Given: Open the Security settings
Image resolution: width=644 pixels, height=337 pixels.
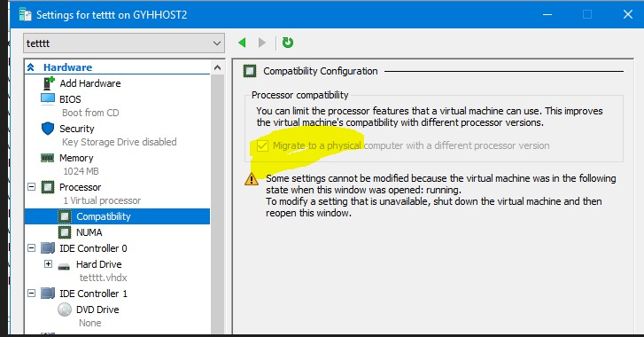Looking at the screenshot, I should 77,129.
